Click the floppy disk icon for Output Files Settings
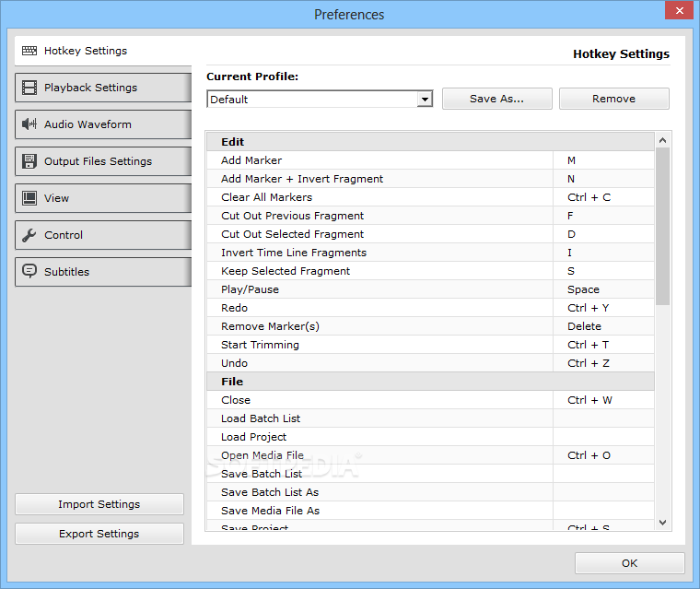 tap(29, 161)
